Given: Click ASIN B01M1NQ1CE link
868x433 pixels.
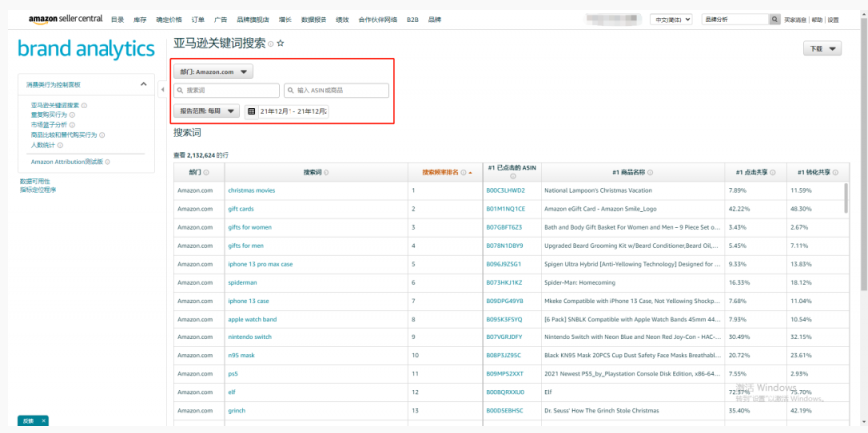Looking at the screenshot, I should (506, 209).
